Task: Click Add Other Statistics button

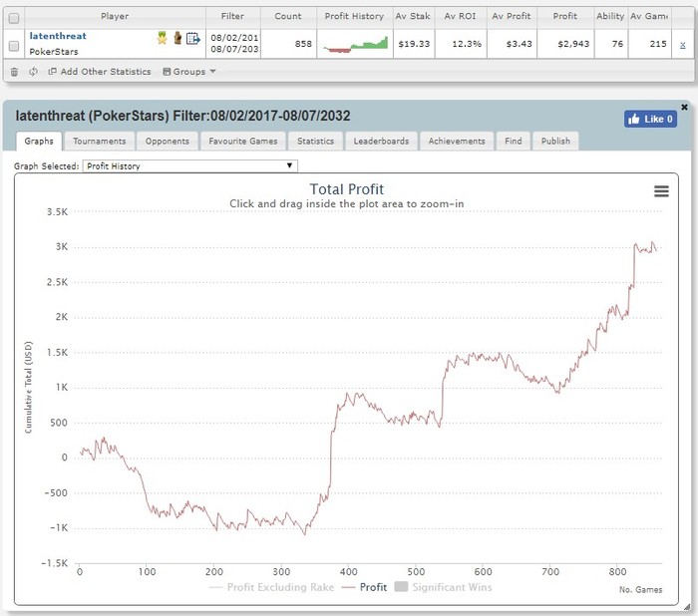Action: point(100,72)
